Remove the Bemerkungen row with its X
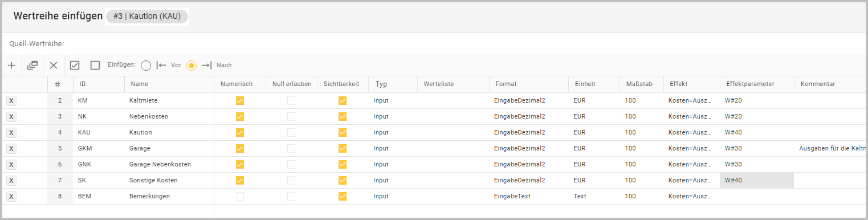The height and width of the screenshot is (220, 868). [12, 196]
